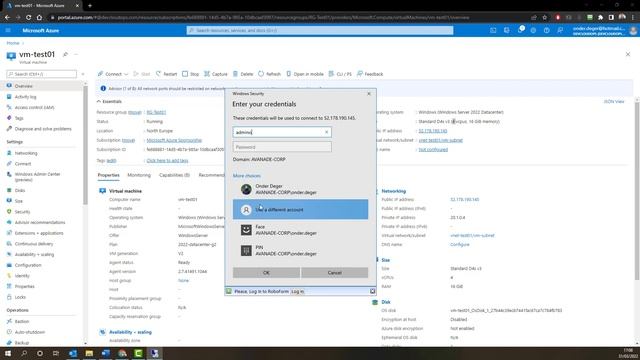640x360 pixels.
Task: Click Feedback in the VM toolbar
Action: point(370,74)
